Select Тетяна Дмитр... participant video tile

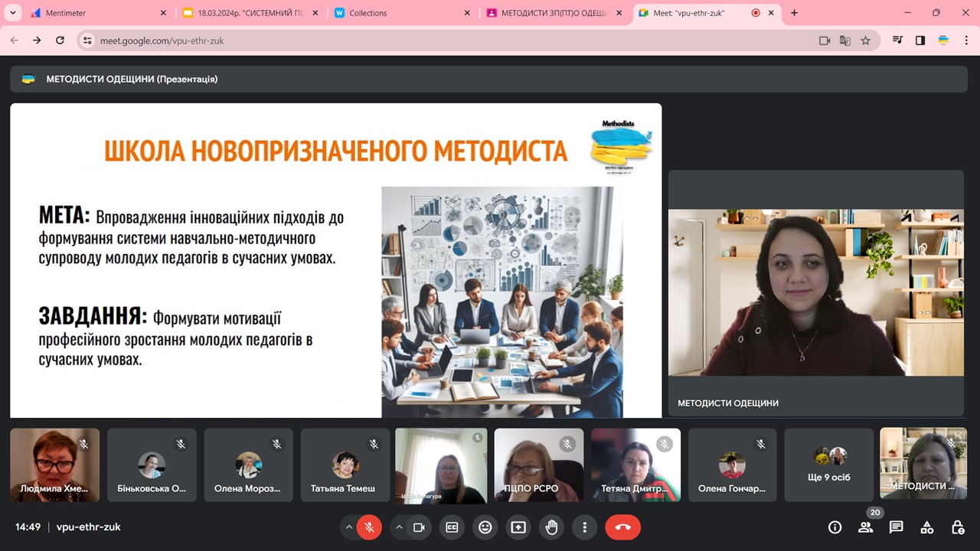point(635,465)
